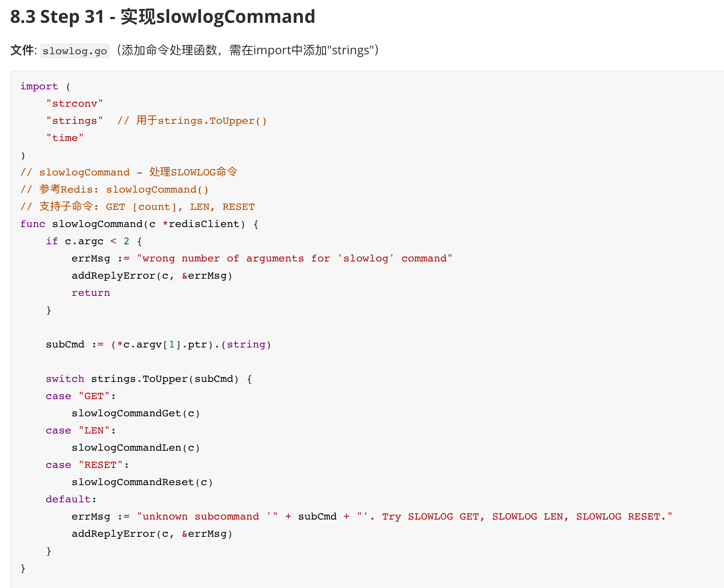Click the heading '8.3 Step 31 - 实现slowlogCommand'
Image resolution: width=724 pixels, height=588 pixels.
tap(162, 17)
